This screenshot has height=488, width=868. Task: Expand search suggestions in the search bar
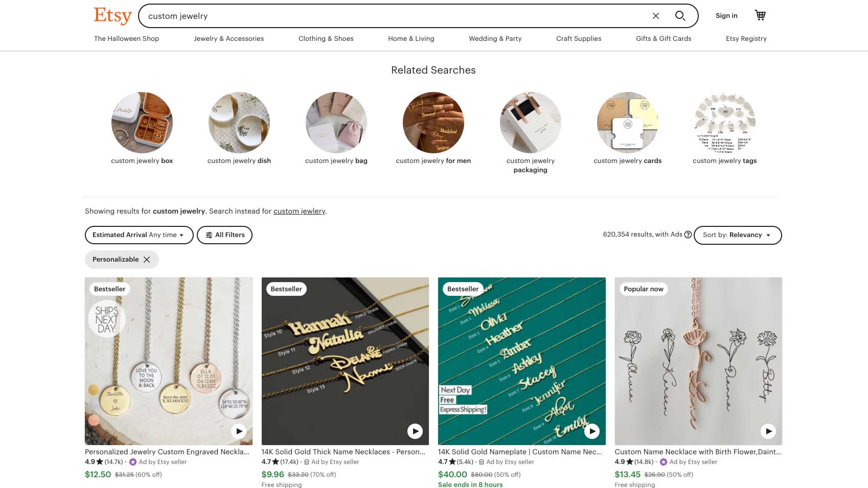point(358,16)
